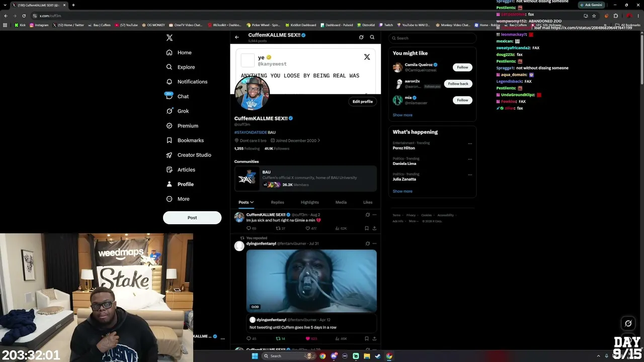Open more options on the 'Im jus sick' post
Screen dimensions: 644x362
pos(374,215)
